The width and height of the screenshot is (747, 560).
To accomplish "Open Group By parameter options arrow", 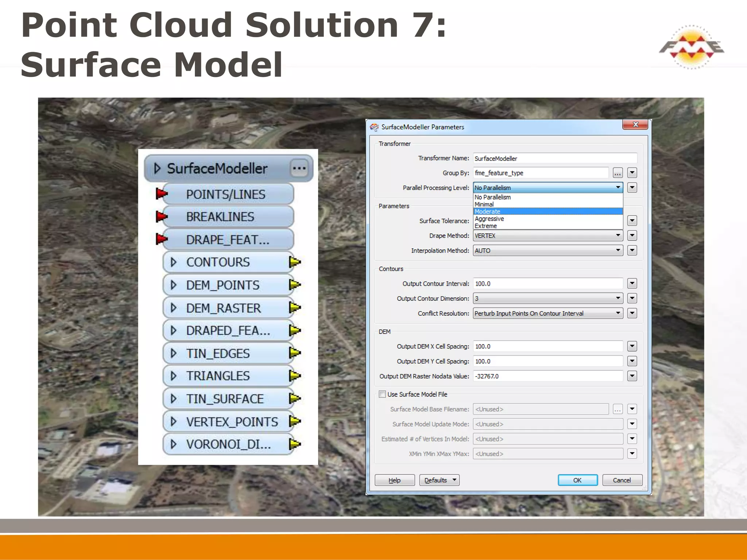I will point(632,173).
